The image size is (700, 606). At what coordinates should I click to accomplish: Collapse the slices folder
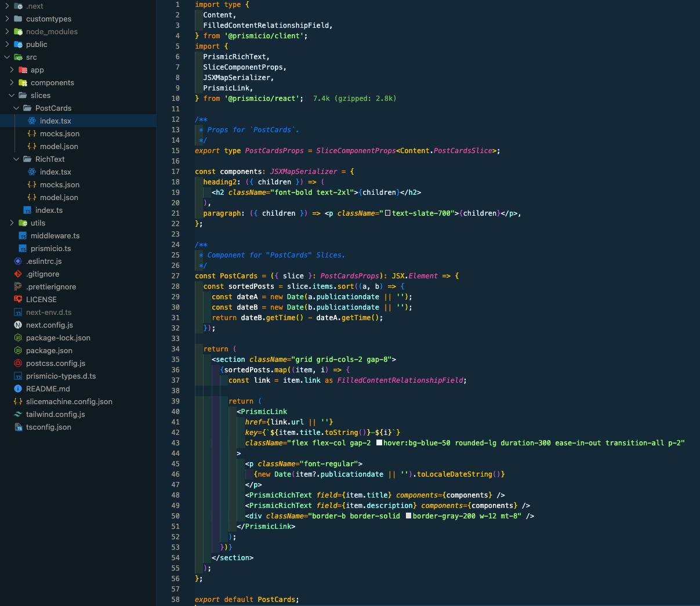pos(11,95)
